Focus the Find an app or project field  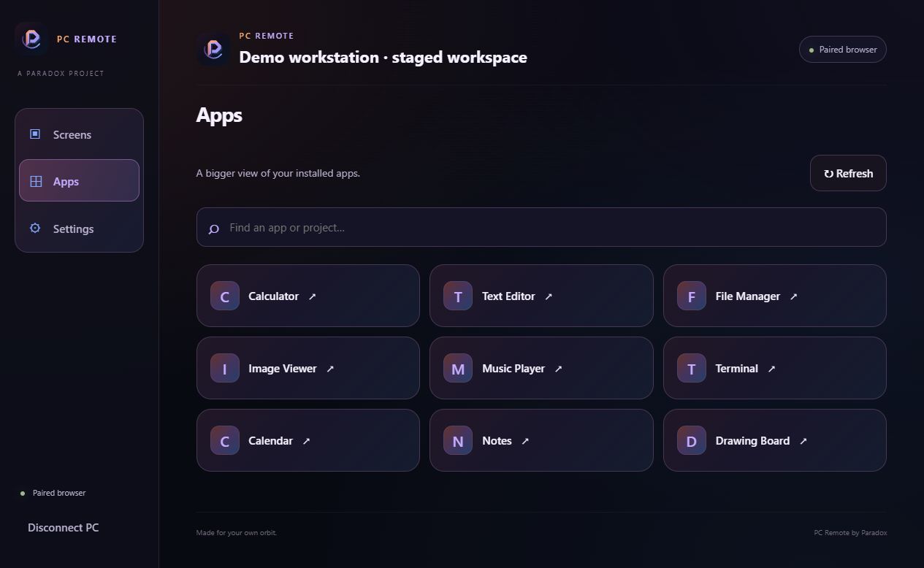click(541, 227)
